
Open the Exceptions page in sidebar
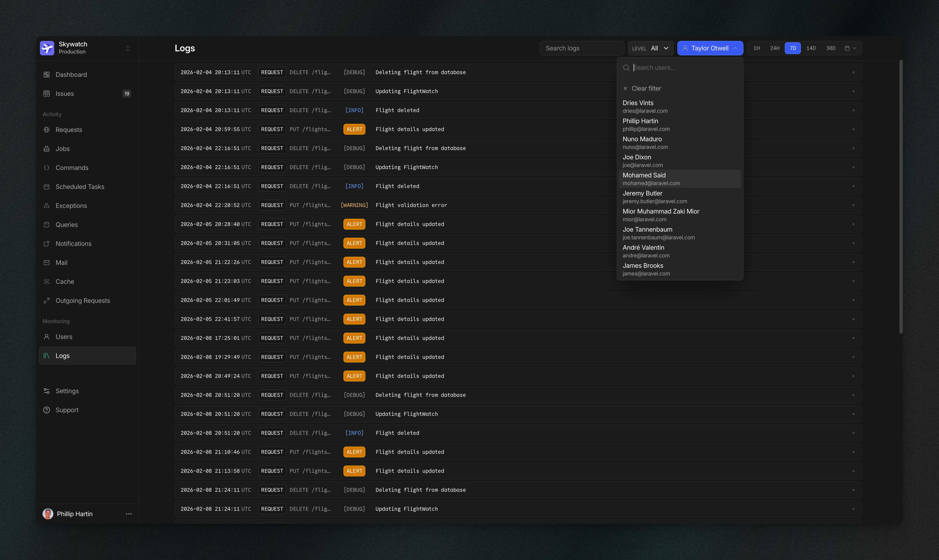point(71,206)
